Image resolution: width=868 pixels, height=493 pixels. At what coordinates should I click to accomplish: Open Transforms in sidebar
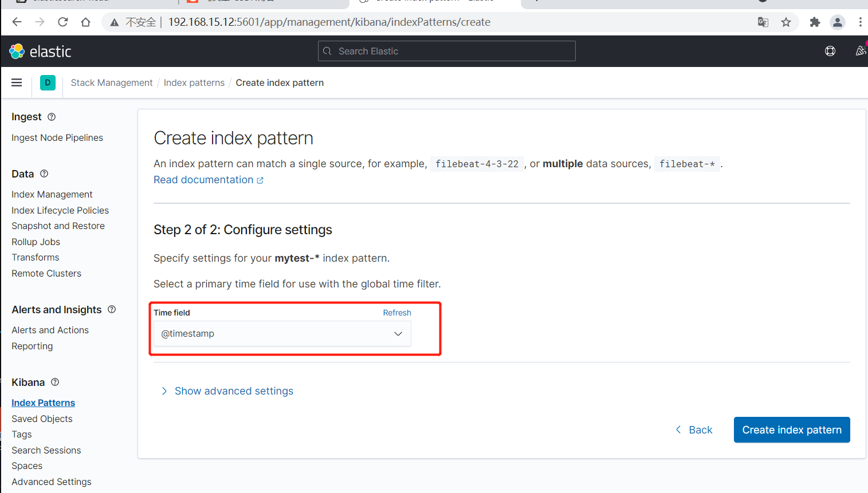[x=36, y=258]
